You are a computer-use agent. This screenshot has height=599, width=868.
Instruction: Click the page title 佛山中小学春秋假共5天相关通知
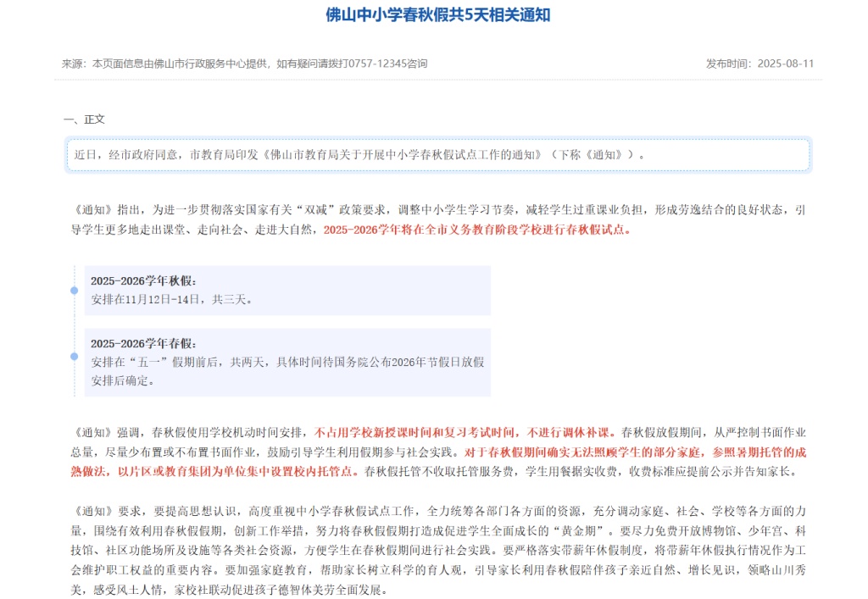point(438,15)
